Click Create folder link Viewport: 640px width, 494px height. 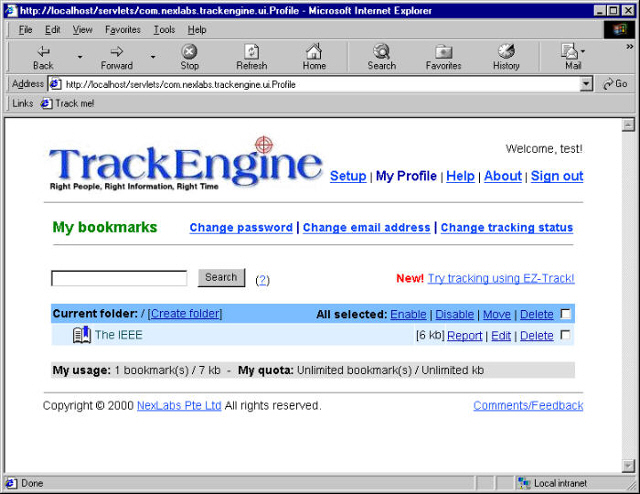coord(185,314)
